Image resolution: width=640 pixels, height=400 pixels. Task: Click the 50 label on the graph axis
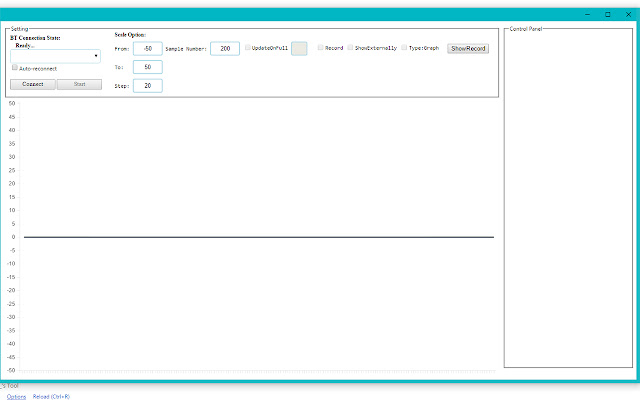12,104
